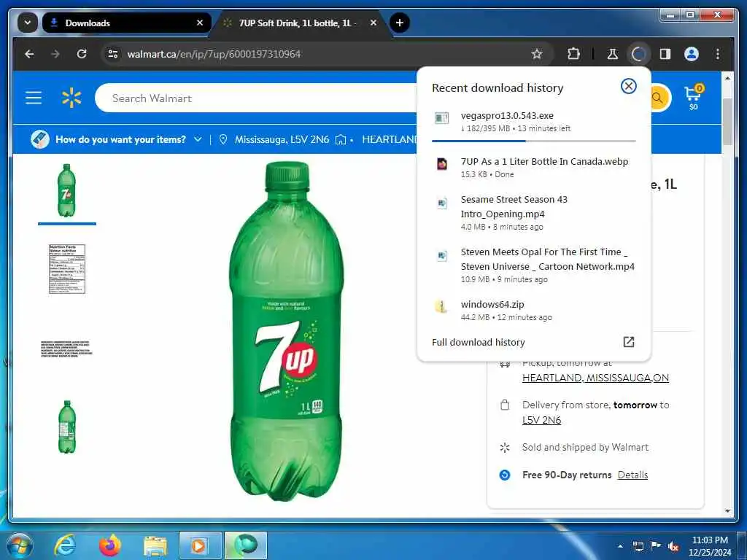747x560 pixels.
Task: Reload the Walmart page
Action: pyautogui.click(x=82, y=54)
